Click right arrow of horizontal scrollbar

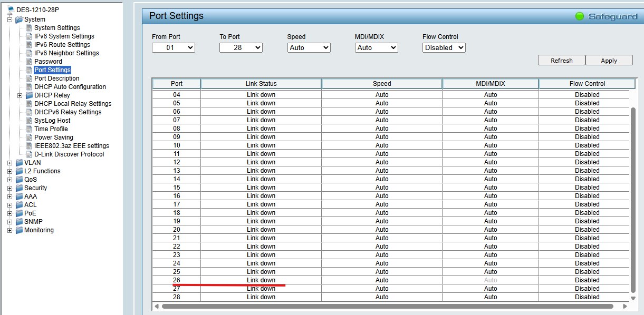click(626, 306)
